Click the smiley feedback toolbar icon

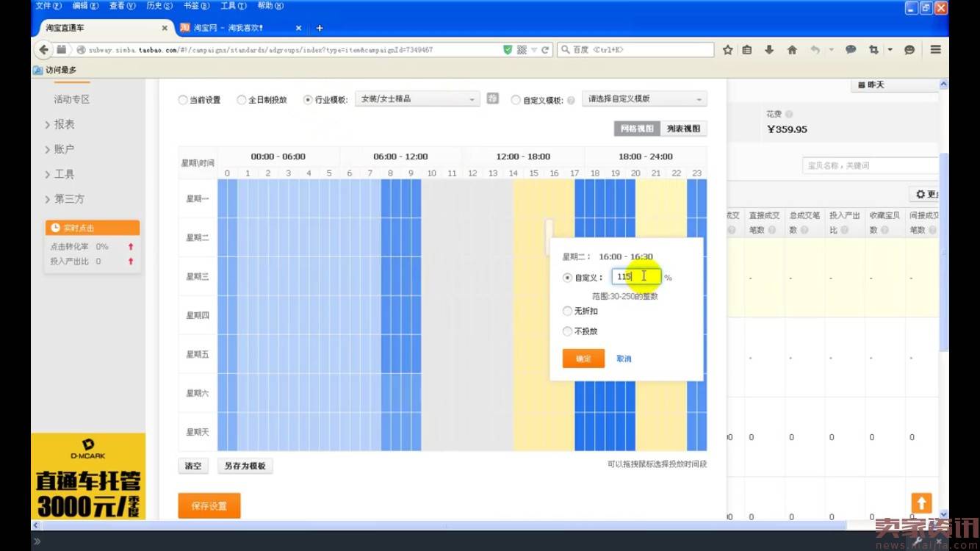(909, 50)
